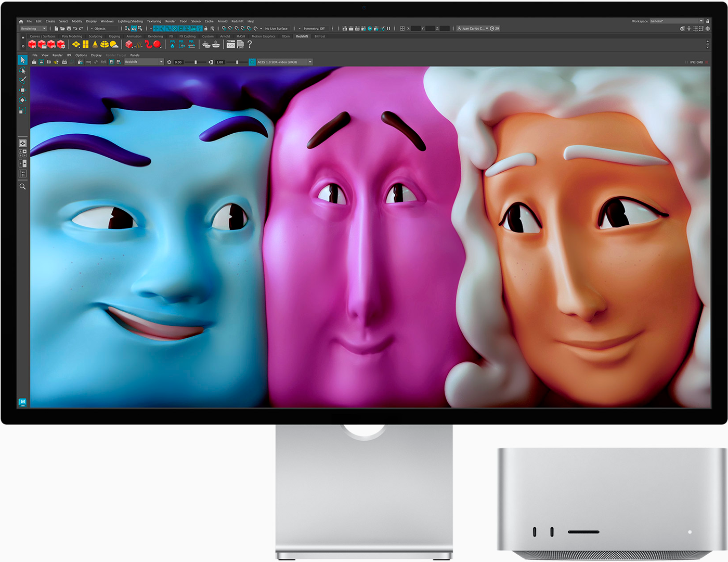Click the No Live Surface field

click(276, 29)
